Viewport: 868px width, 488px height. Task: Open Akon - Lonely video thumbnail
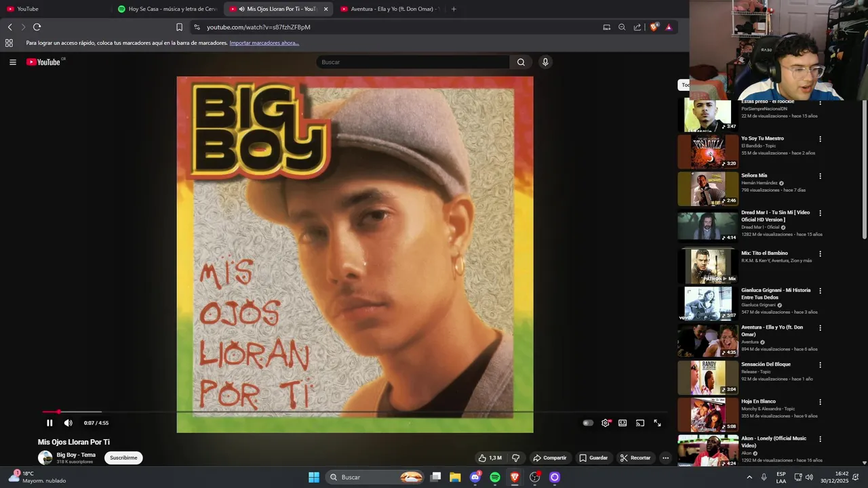click(708, 450)
